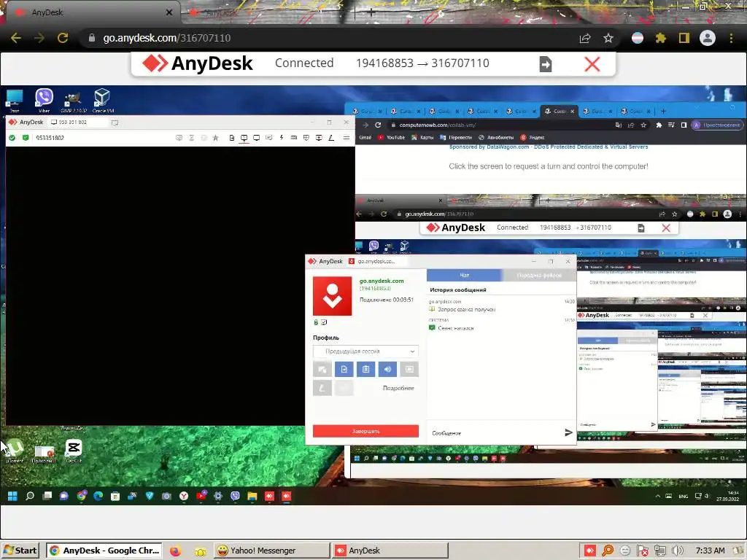747x560 pixels.
Task: Open a new Chrome tab
Action: tap(371, 12)
